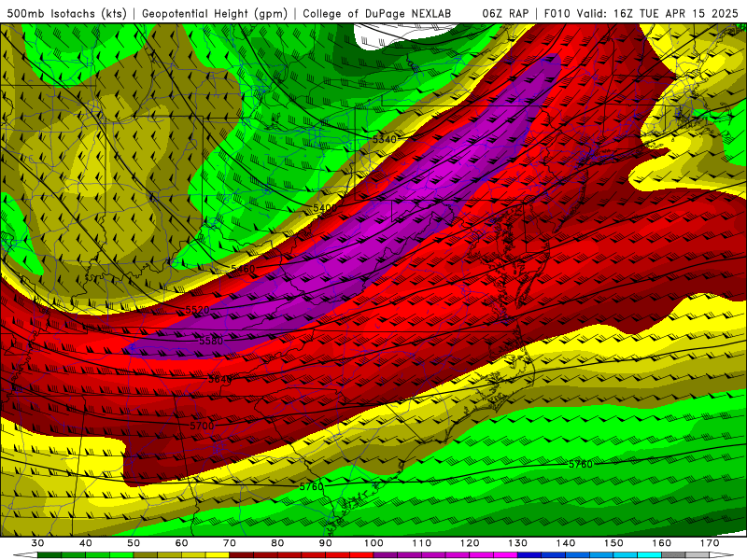Viewport: 747px width, 560px height.
Task: Click the 120 tick label on the color scale
Action: click(x=470, y=543)
